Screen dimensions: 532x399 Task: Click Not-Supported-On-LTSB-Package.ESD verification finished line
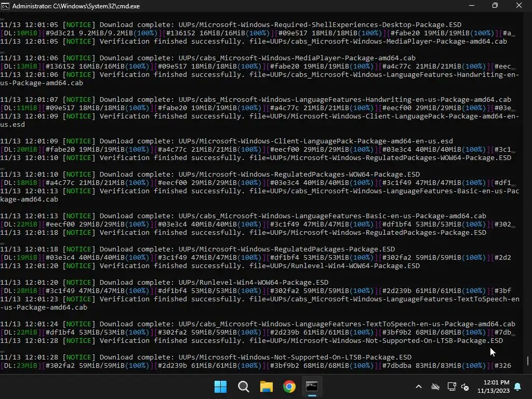251,341
